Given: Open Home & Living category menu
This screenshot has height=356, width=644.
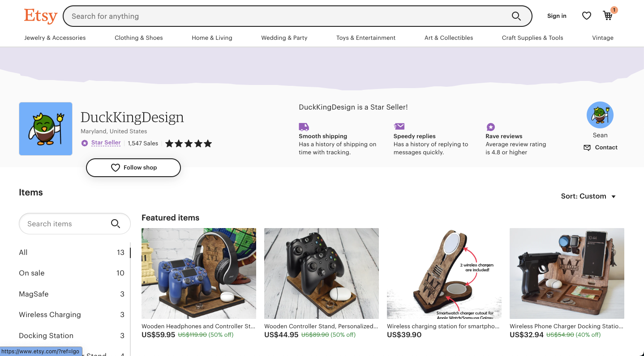Looking at the screenshot, I should 212,38.
